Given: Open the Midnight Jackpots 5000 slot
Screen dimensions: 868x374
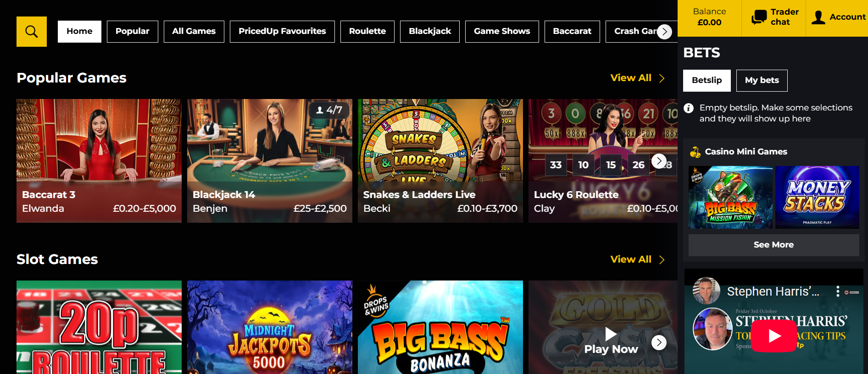Looking at the screenshot, I should coord(270,327).
